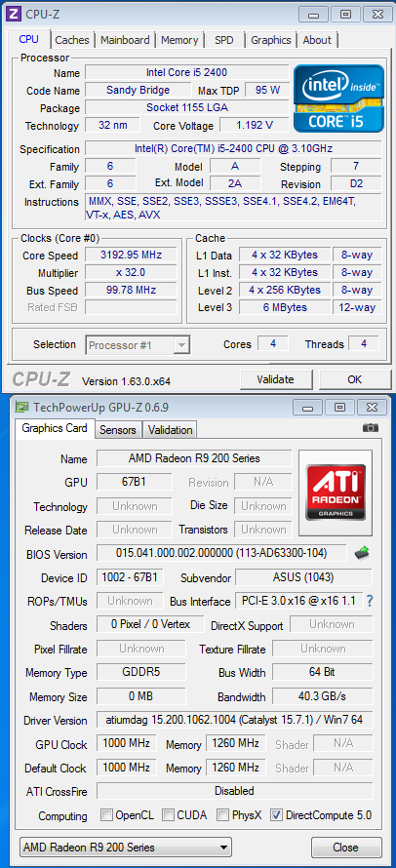Image resolution: width=396 pixels, height=868 pixels.
Task: Switch to the CPU tab
Action: 29,39
